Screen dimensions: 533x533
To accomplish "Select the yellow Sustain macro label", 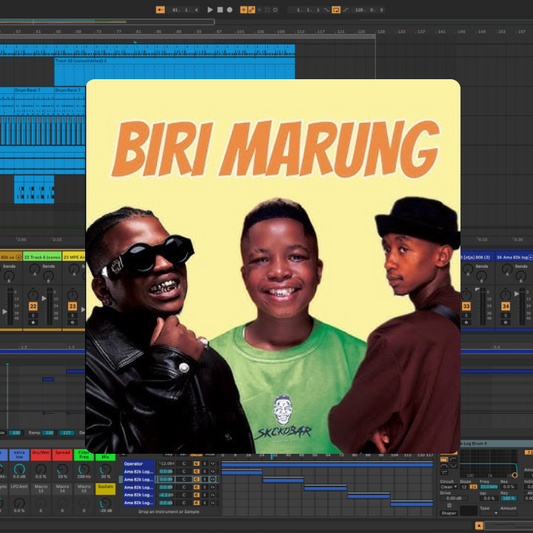I will pyautogui.click(x=105, y=488).
